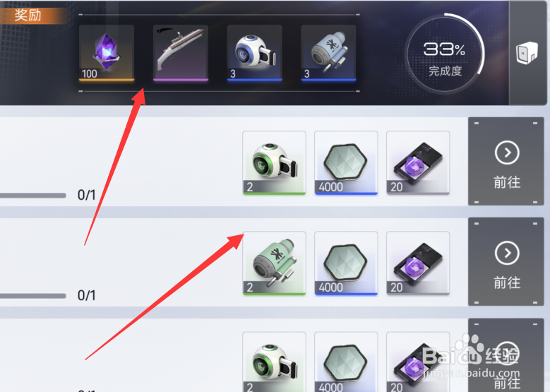Tap the green camera drone in first mission

tap(275, 163)
